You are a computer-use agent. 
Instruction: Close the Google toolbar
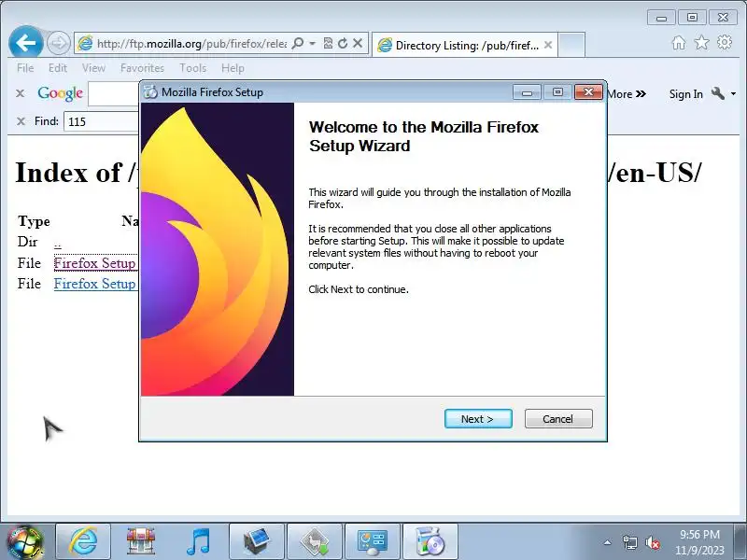pyautogui.click(x=20, y=93)
